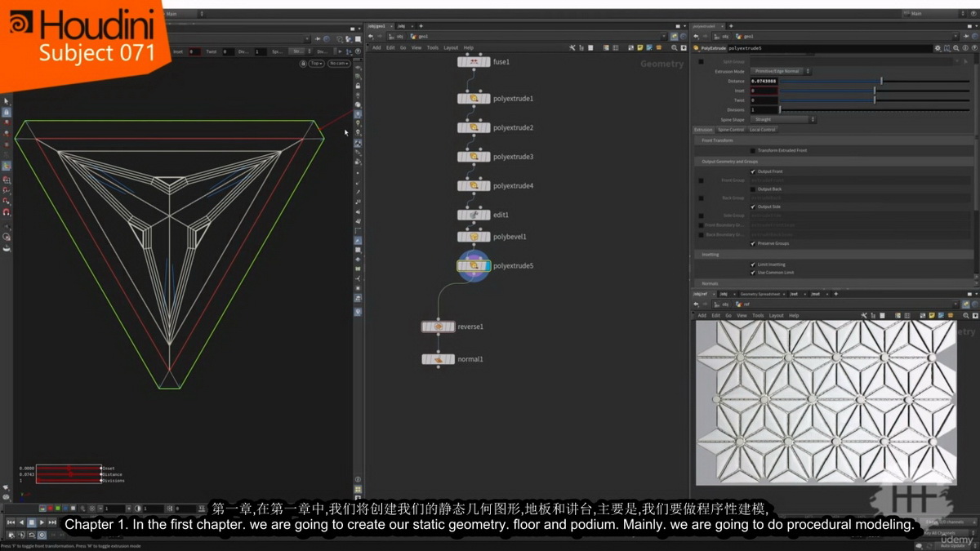The image size is (980, 551).
Task: Toggle display flag on polyextrude5 node
Action: [487, 266]
